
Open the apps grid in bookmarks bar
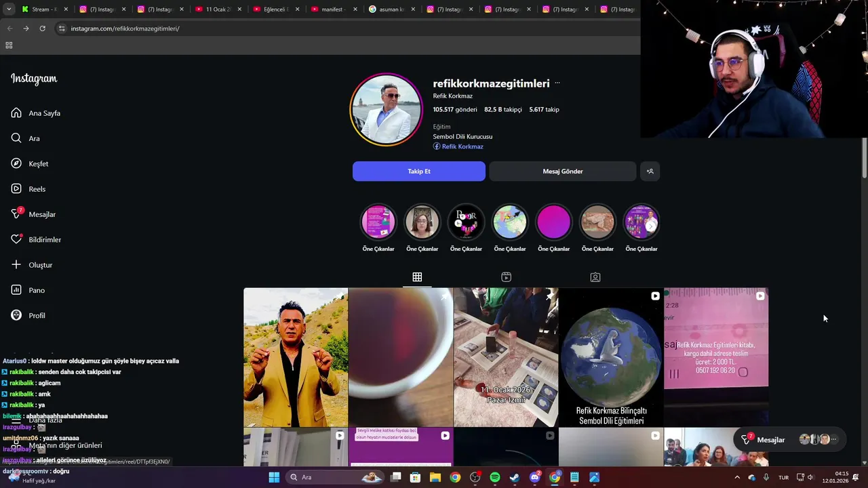coord(9,45)
